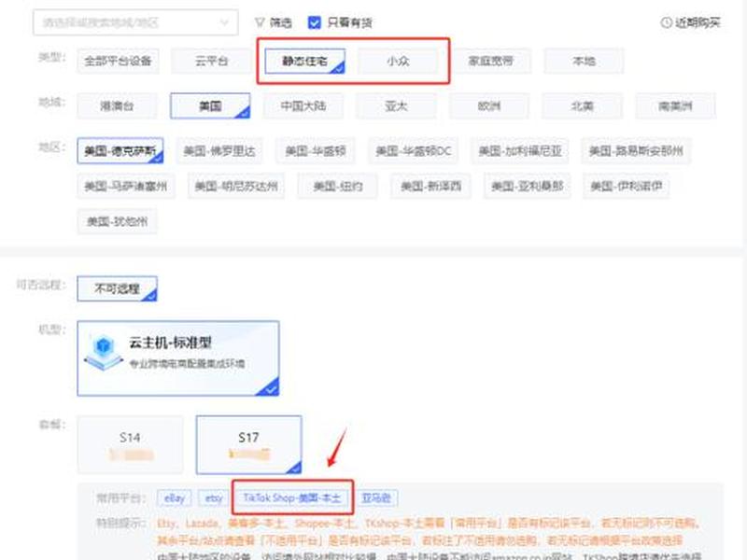This screenshot has width=747, height=560.
Task: Choose the S17 package
Action: click(x=248, y=445)
